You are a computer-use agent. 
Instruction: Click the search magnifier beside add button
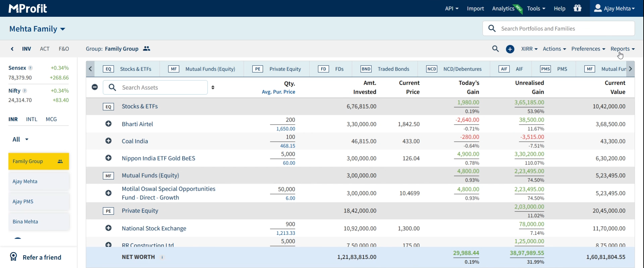495,49
